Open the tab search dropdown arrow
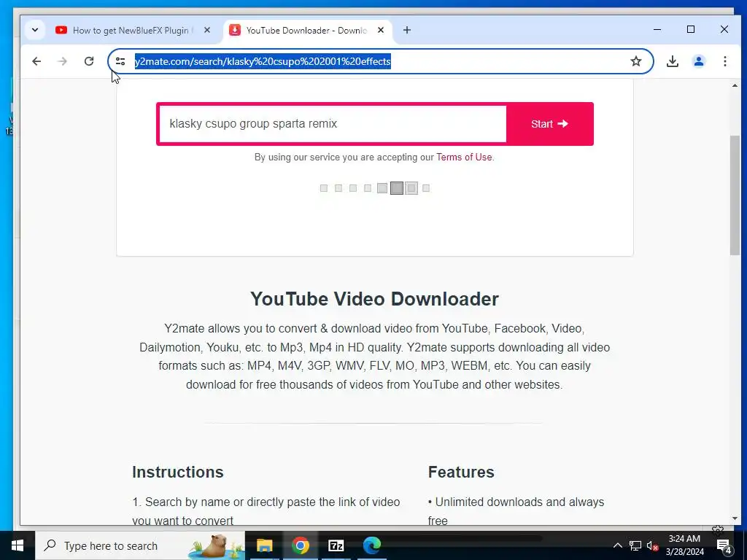The height and width of the screenshot is (560, 747). [35, 30]
